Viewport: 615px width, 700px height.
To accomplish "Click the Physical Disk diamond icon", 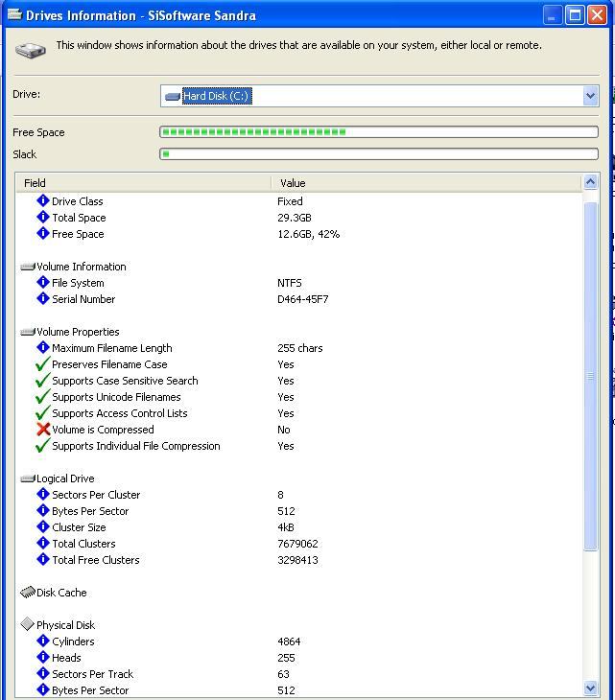I will [x=28, y=624].
